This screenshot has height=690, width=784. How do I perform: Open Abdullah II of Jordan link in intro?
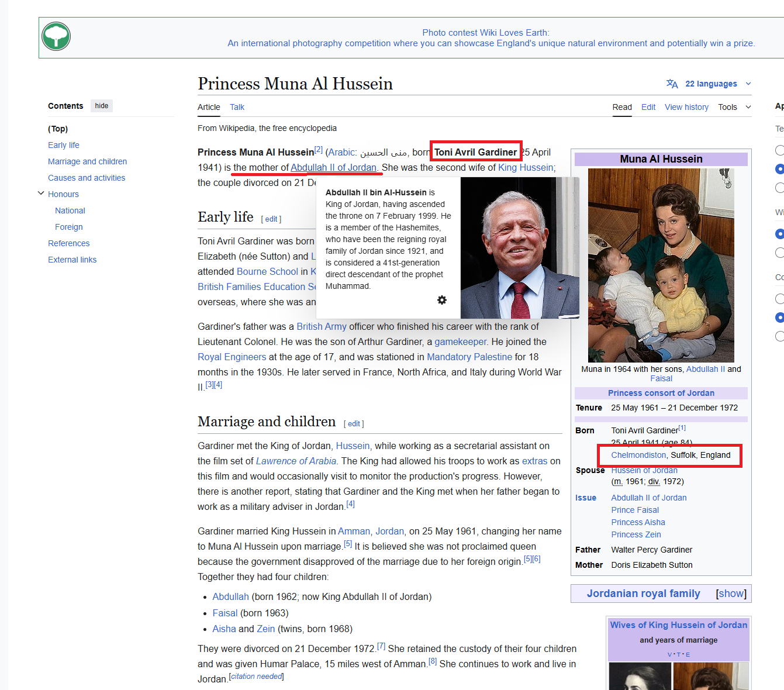[333, 167]
